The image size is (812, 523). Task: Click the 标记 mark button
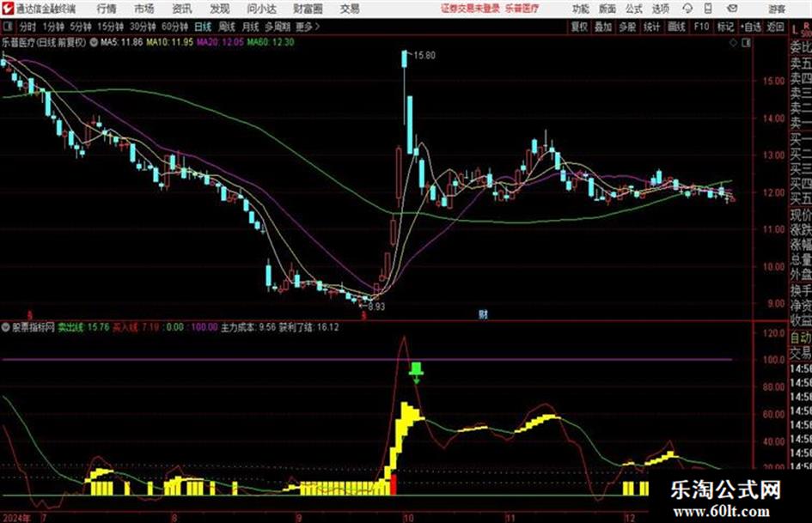(725, 27)
